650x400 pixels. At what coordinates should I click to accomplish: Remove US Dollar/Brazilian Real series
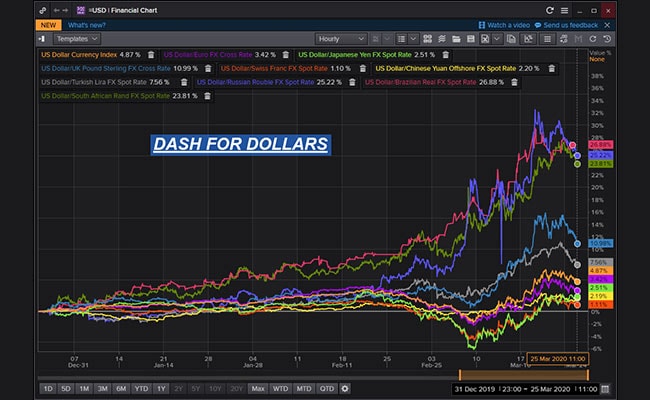(514, 82)
